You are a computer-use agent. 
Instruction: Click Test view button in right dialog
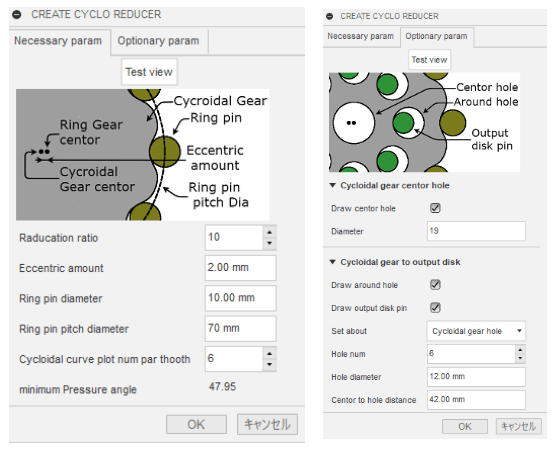coord(429,60)
